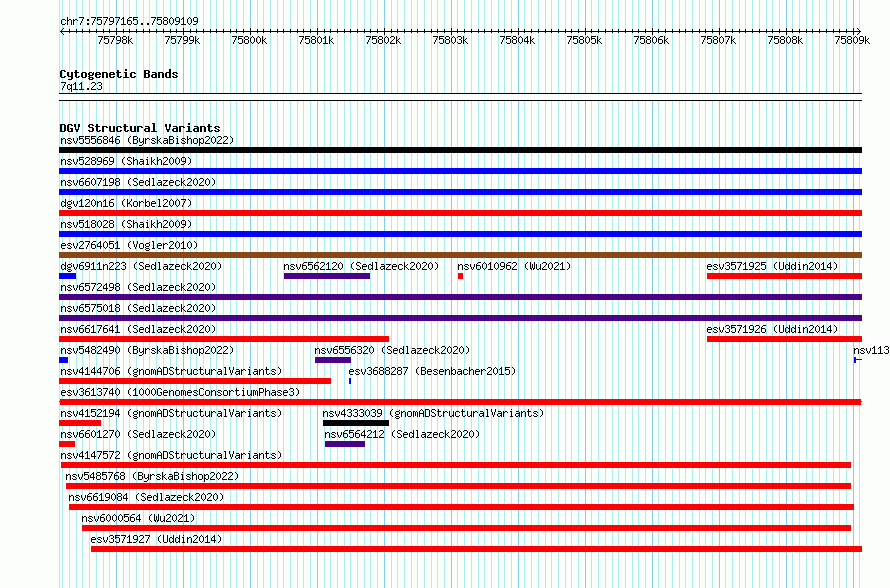Open nsv6010962 (Wu2021) label
890x588 pixels.
(514, 266)
